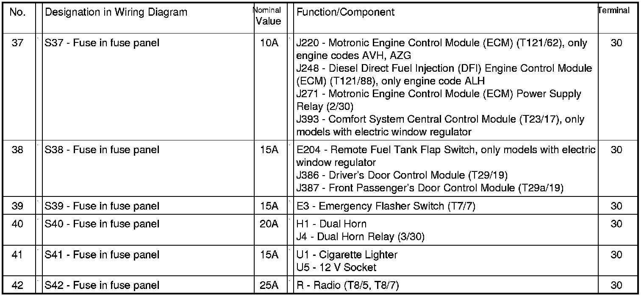Click the 25A value for fuse S42

pyautogui.click(x=269, y=286)
